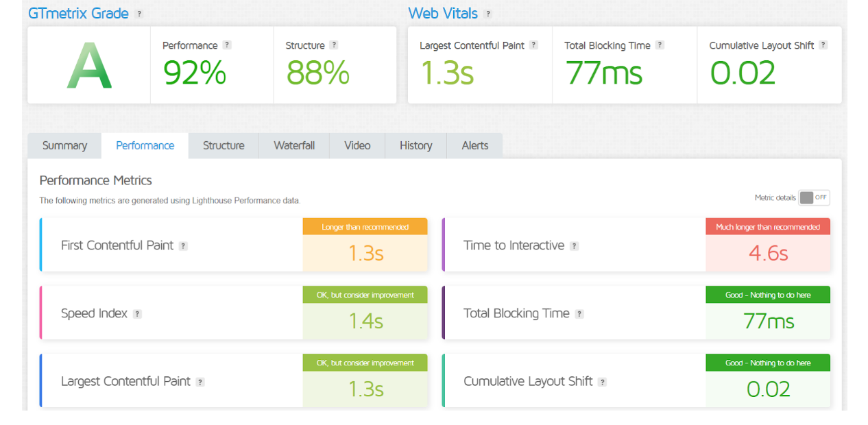The image size is (868, 425).
Task: Click help beside Cumulative Layout Shift metric row
Action: tap(602, 382)
